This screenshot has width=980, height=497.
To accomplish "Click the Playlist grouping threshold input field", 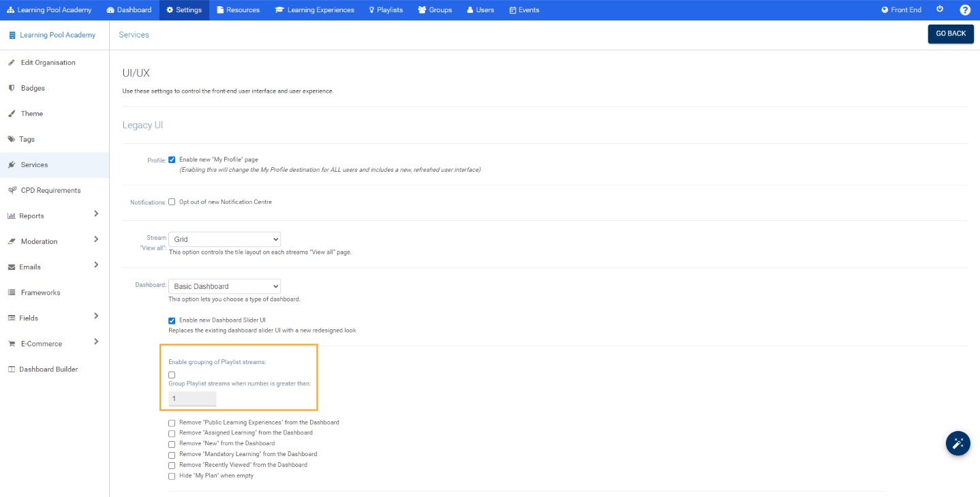I will coord(192,398).
